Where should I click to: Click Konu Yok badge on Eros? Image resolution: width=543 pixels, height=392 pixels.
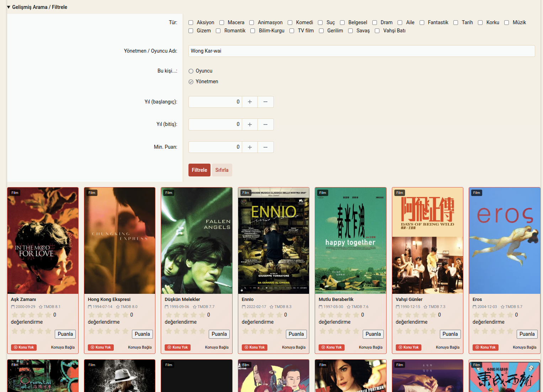[x=485, y=348]
